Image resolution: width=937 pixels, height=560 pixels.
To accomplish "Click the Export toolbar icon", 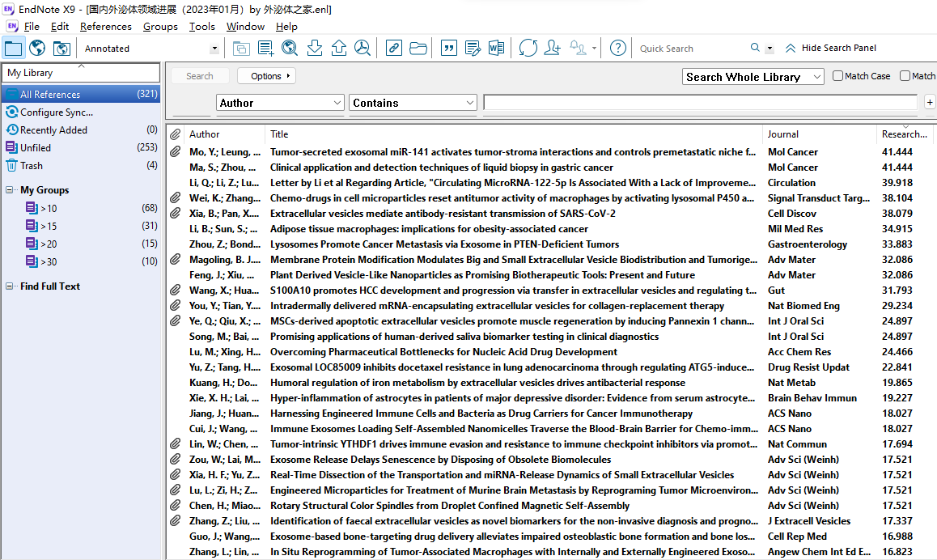I will 339,48.
